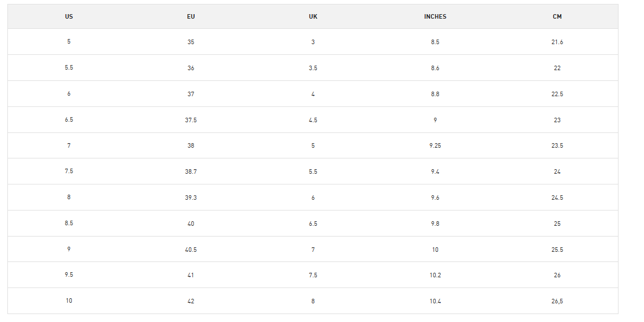
Task: Select UK size 5.5 cell
Action: 313,171
